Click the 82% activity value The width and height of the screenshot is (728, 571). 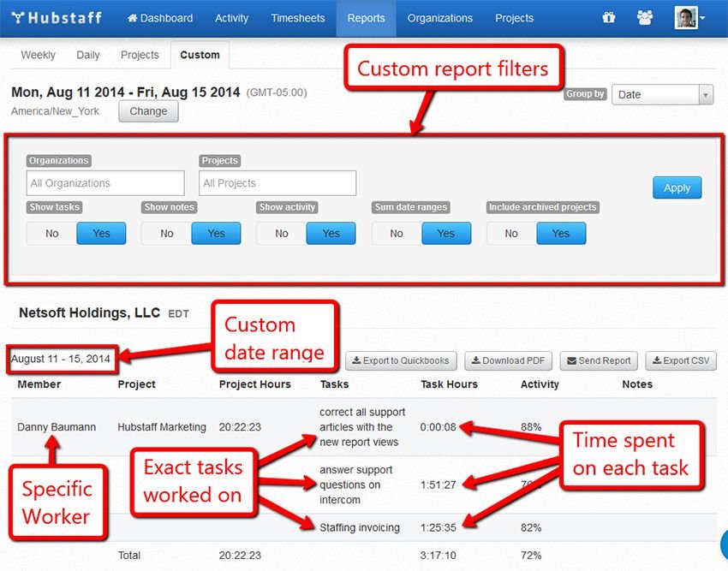tap(531, 527)
